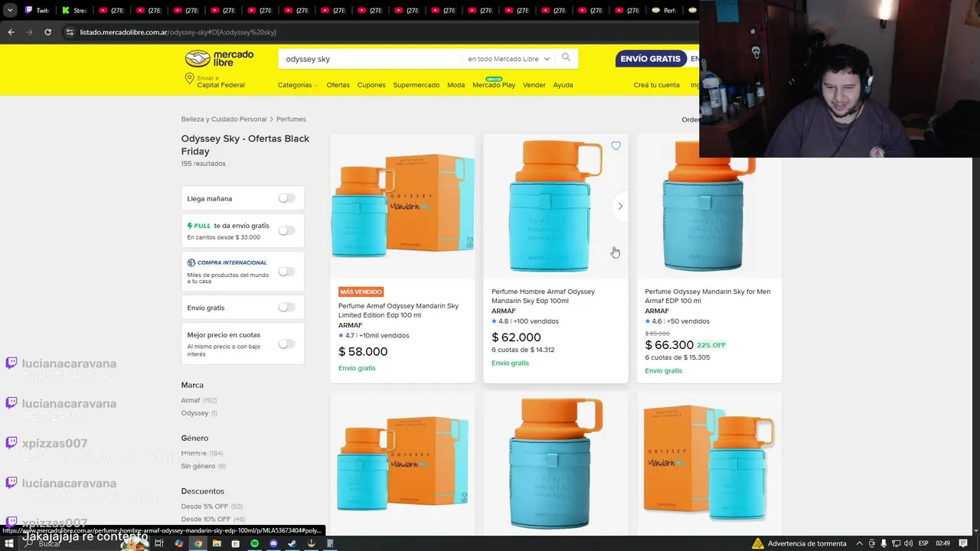Screen dimensions: 980x551
Task: Click the browser address bar URL
Action: point(178,32)
